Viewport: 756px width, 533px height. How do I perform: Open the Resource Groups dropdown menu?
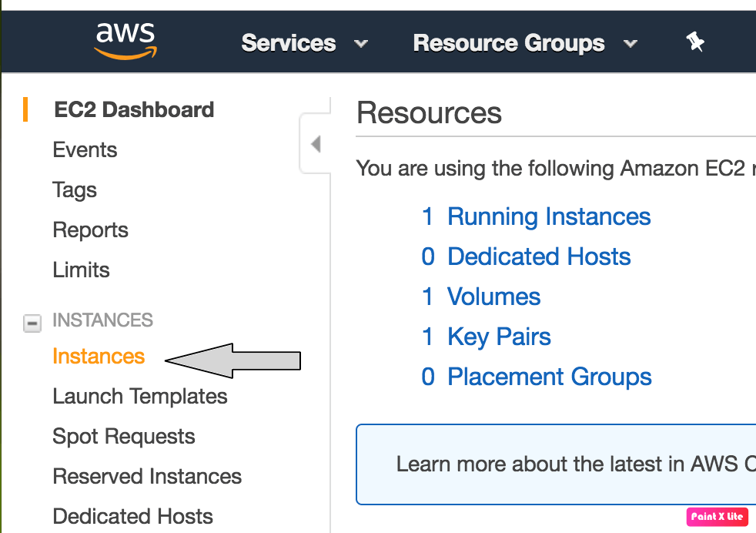pyautogui.click(x=525, y=43)
